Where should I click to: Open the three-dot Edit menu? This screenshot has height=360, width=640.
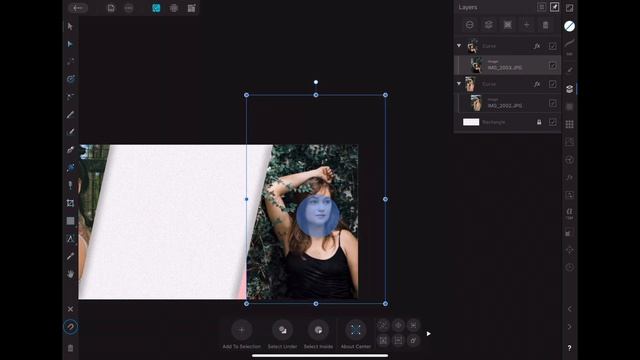(129, 8)
